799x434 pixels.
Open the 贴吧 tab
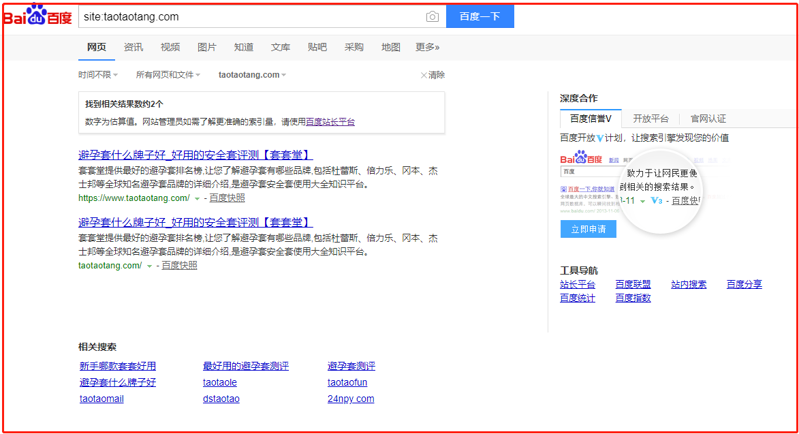317,47
